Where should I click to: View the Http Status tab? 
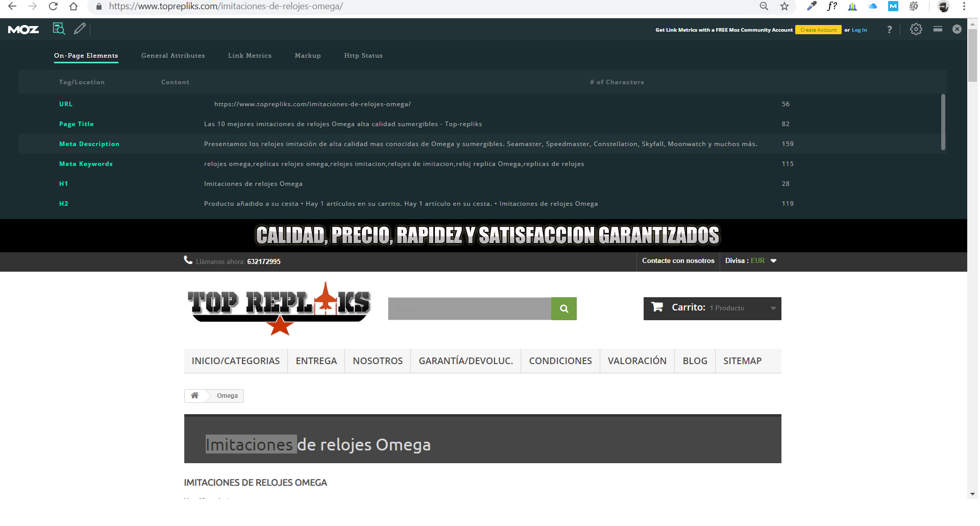(x=363, y=56)
